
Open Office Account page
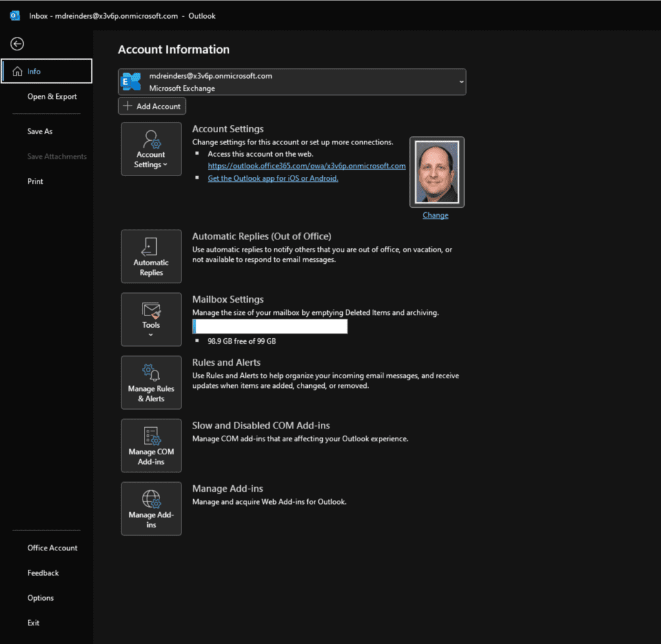52,548
